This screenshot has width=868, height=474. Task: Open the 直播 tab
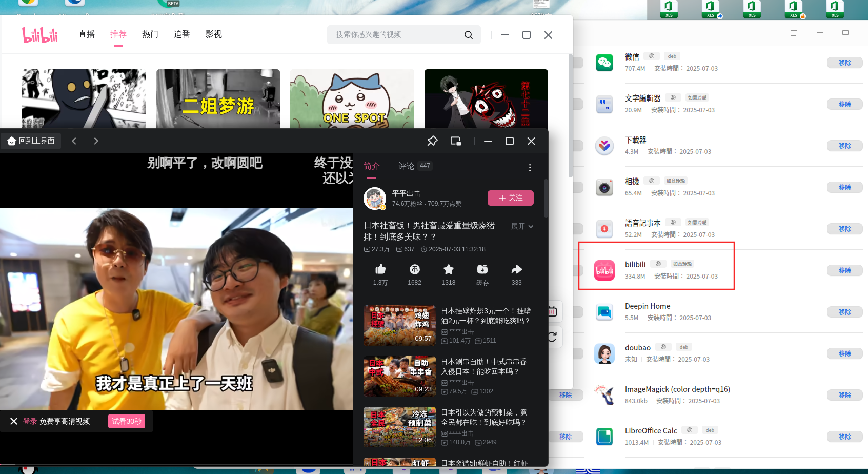click(x=87, y=34)
